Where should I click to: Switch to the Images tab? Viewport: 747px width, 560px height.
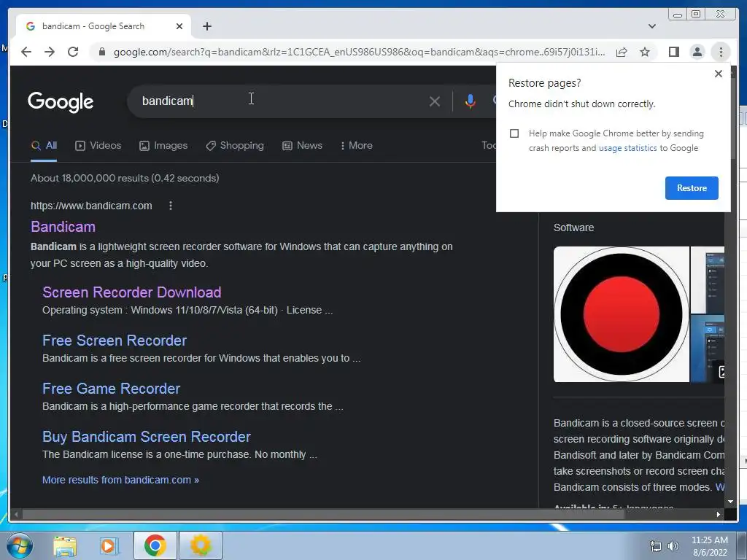[x=163, y=146]
